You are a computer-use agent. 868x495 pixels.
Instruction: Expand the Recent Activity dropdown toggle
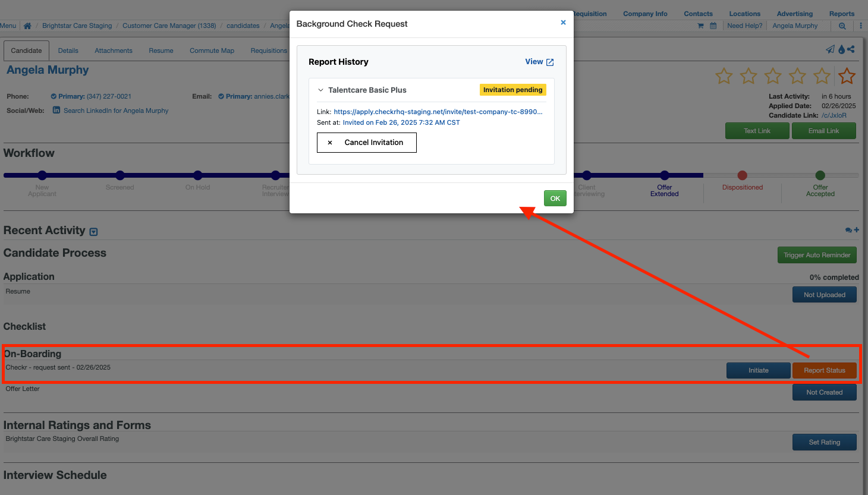[x=93, y=232]
